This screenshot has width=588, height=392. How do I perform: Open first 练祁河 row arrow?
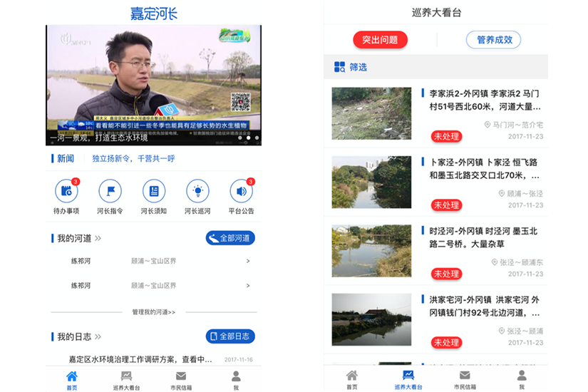(x=247, y=262)
